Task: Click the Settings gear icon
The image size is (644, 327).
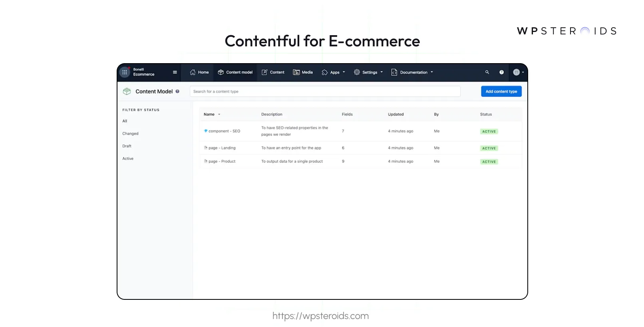Action: [x=357, y=72]
